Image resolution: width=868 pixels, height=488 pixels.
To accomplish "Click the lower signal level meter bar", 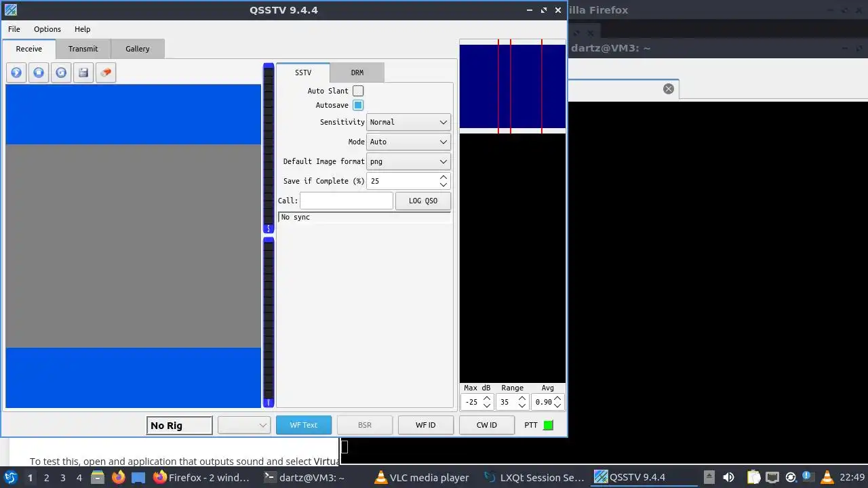I will (x=269, y=323).
